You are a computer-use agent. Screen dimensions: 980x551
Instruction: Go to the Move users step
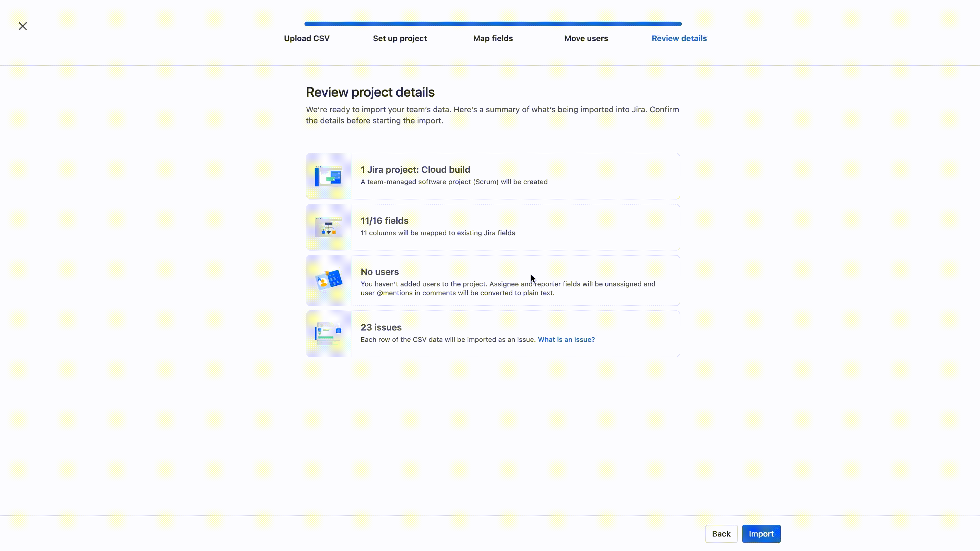[586, 39]
